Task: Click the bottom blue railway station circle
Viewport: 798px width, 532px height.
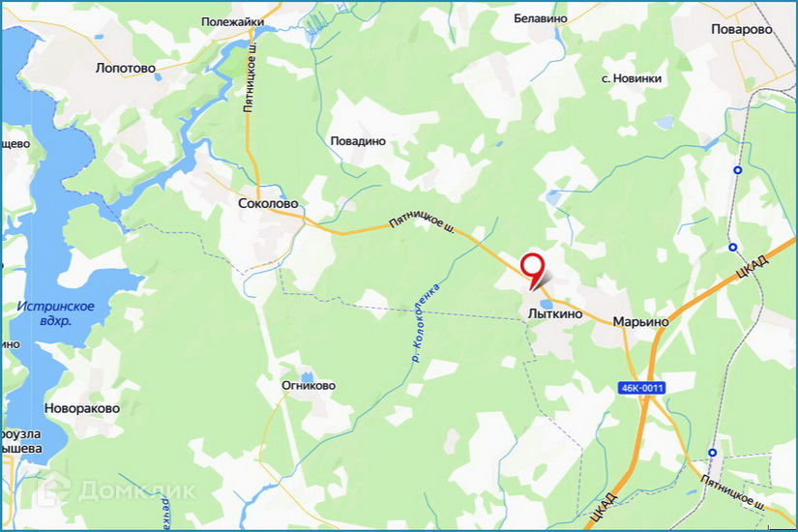Action: point(713,453)
